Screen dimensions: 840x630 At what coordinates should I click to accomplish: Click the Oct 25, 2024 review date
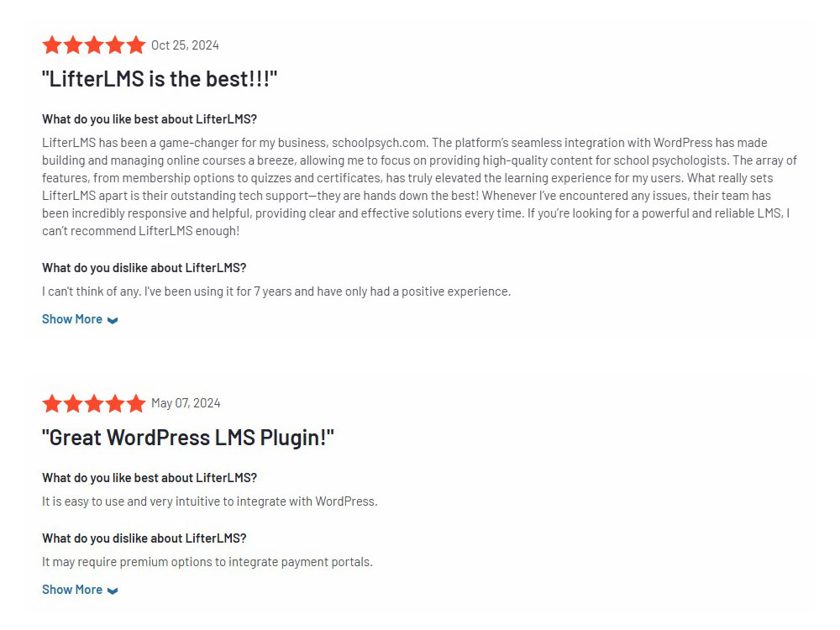pos(185,45)
